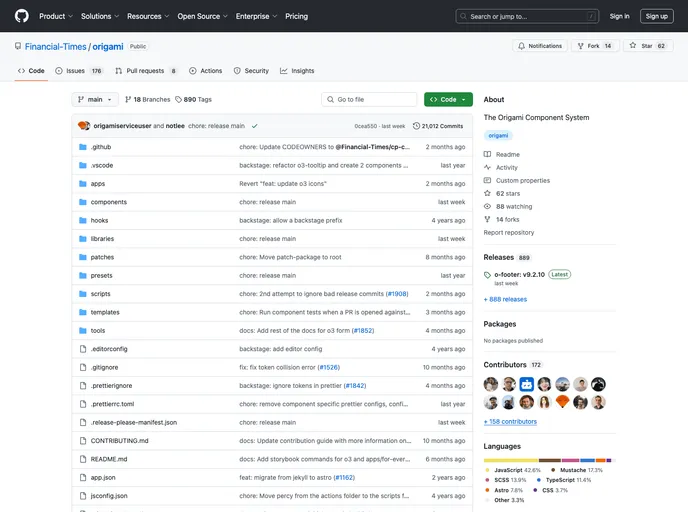Image resolution: width=688 pixels, height=512 pixels.
Task: Click the origami topic tag
Action: [x=498, y=136]
